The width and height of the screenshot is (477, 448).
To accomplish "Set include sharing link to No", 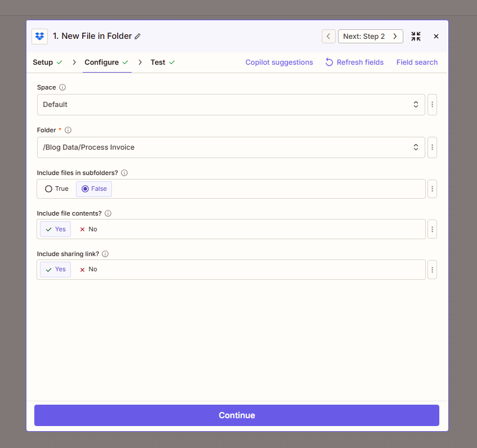I will click(89, 269).
